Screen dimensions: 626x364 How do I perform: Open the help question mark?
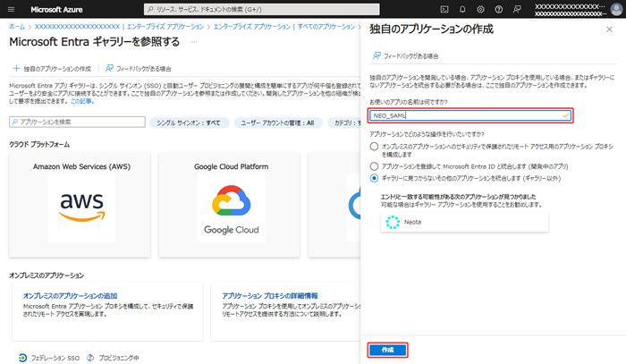[499, 9]
